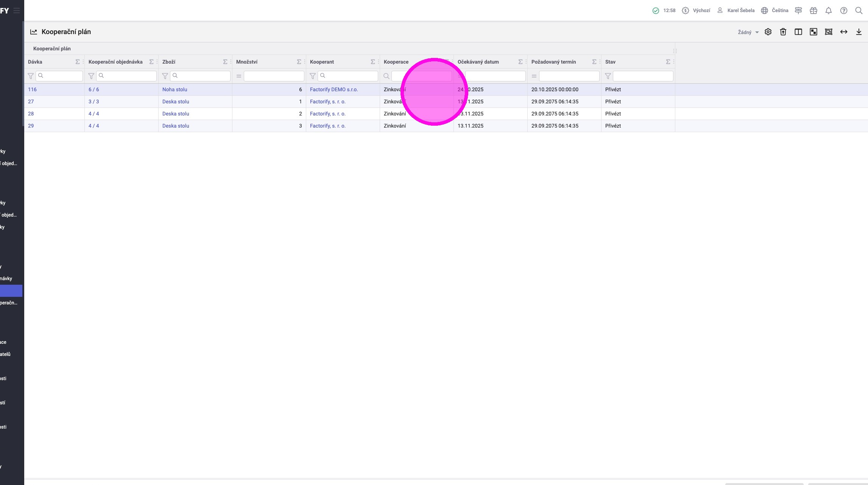Toggle the sum icon on Stav column
Image resolution: width=868 pixels, height=485 pixels.
pos(668,62)
